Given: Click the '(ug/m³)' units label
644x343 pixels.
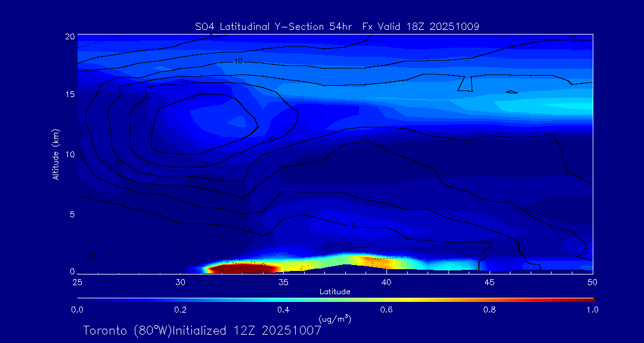Looking at the screenshot, I should click(335, 319).
